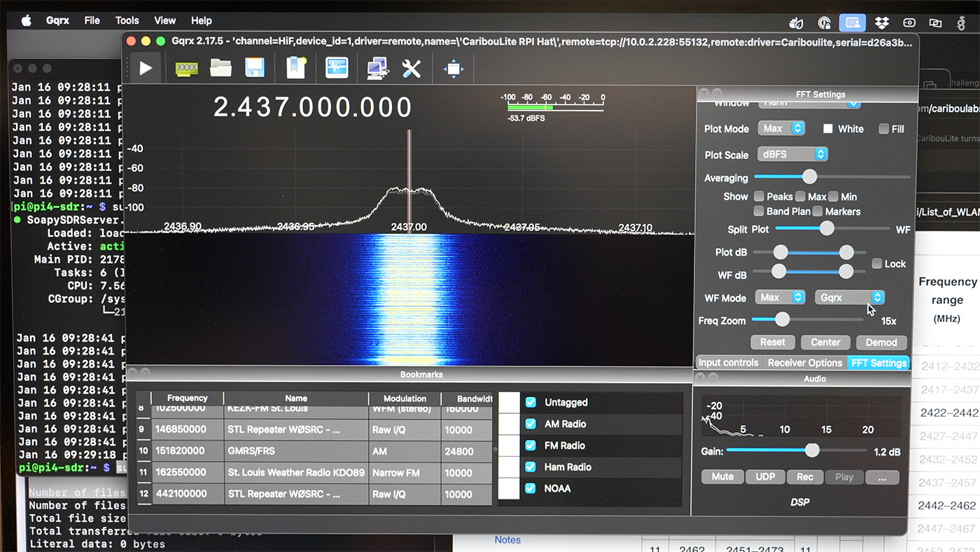The height and width of the screenshot is (552, 980).
Task: Start DSP with the play button
Action: tap(146, 68)
